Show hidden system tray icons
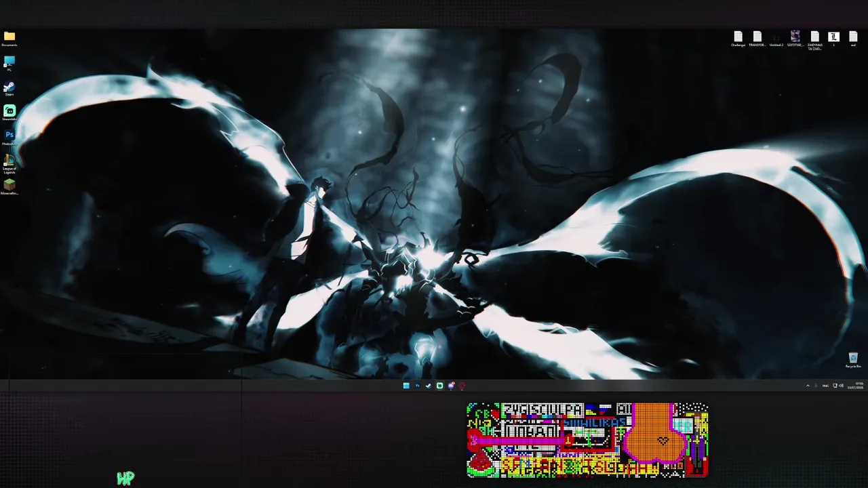The width and height of the screenshot is (868, 488). [x=808, y=386]
